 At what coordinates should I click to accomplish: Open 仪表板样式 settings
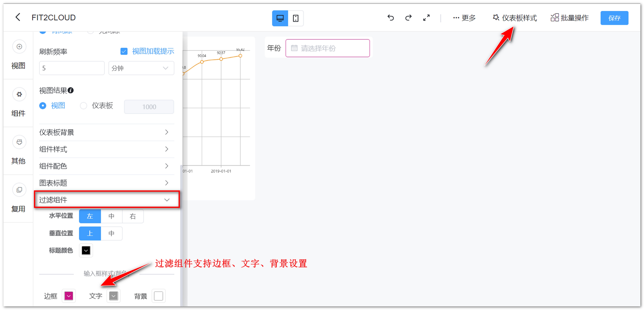(x=514, y=18)
